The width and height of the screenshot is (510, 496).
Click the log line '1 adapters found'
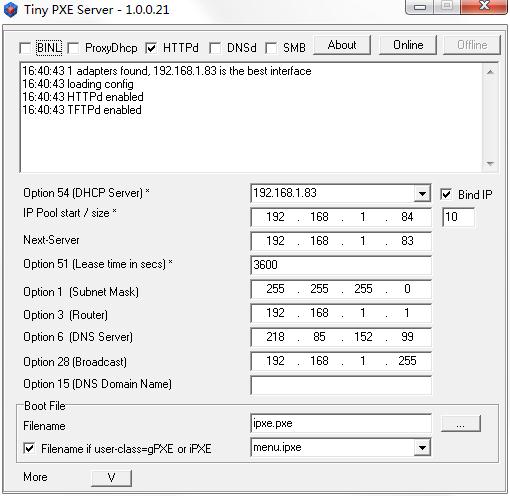point(167,71)
